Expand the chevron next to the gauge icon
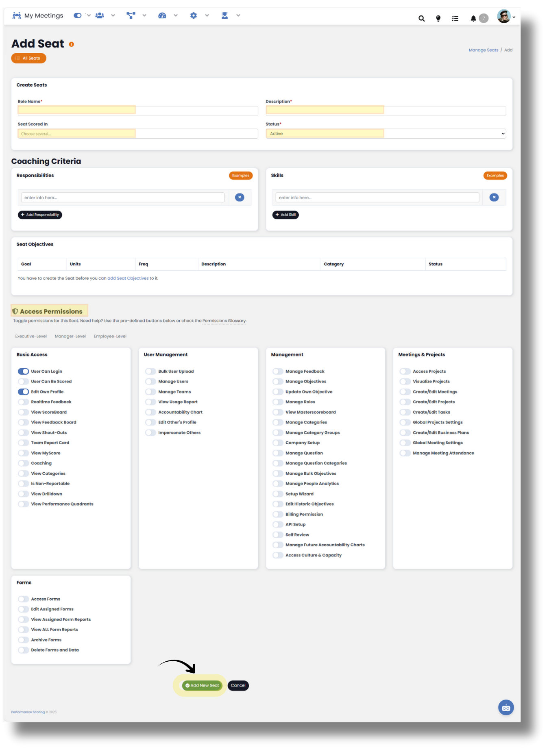549x756 pixels. [176, 15]
